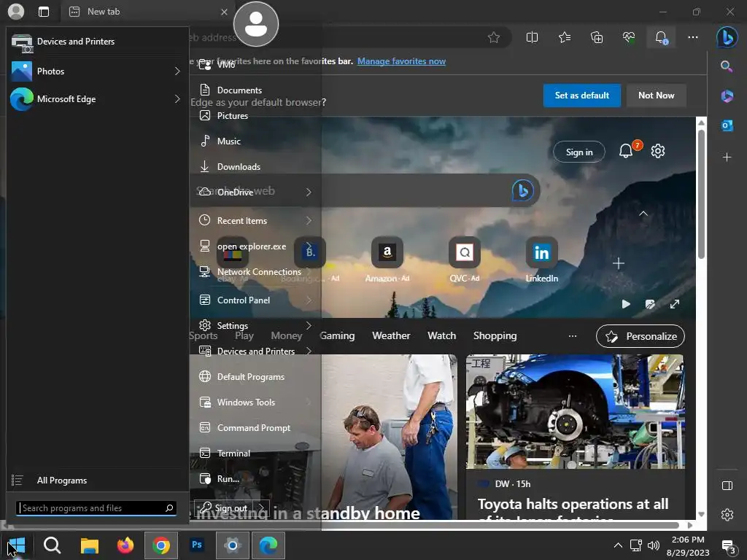The image size is (747, 560).
Task: Click Sign in on new tab page
Action: tap(579, 152)
